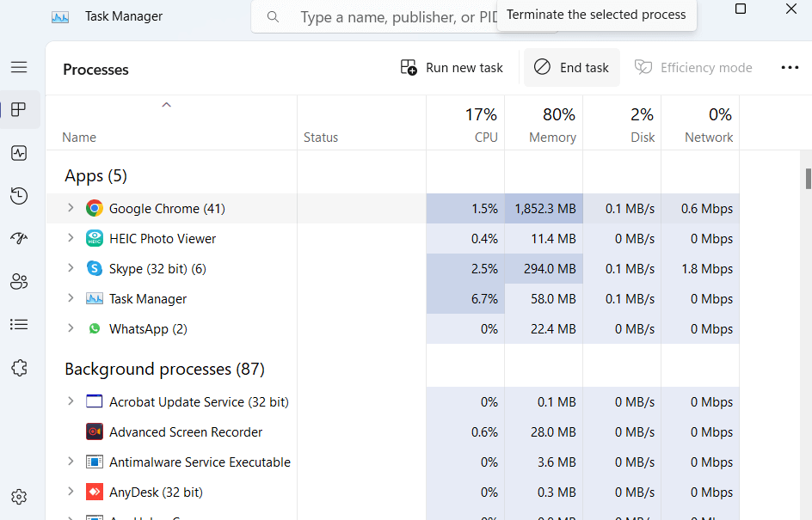
Task: Click the Apps (5) group heading
Action: point(95,176)
